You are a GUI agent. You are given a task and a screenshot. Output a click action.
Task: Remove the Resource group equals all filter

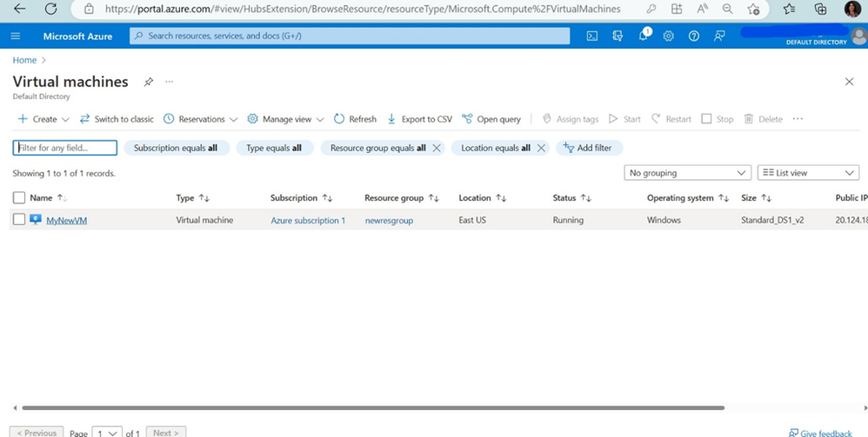(x=437, y=148)
